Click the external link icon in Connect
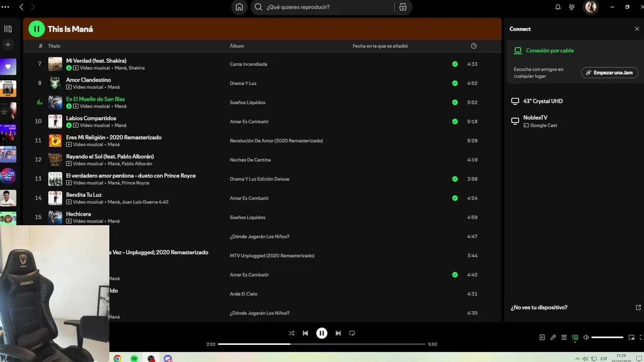 (x=638, y=307)
